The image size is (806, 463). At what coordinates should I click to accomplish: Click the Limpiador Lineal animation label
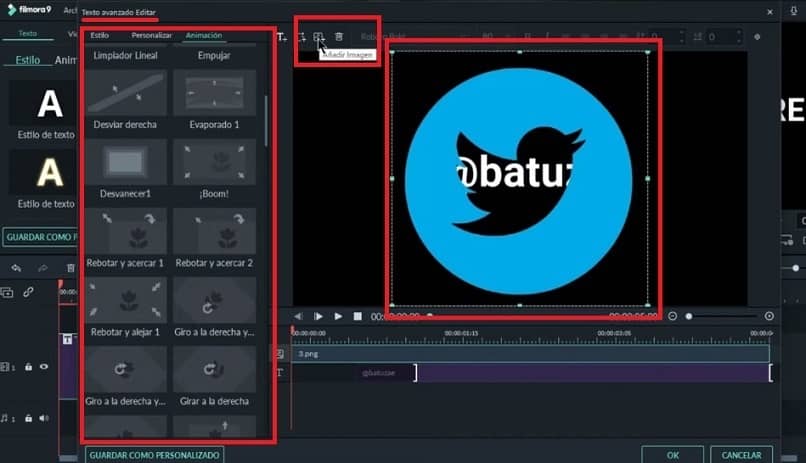pos(125,55)
